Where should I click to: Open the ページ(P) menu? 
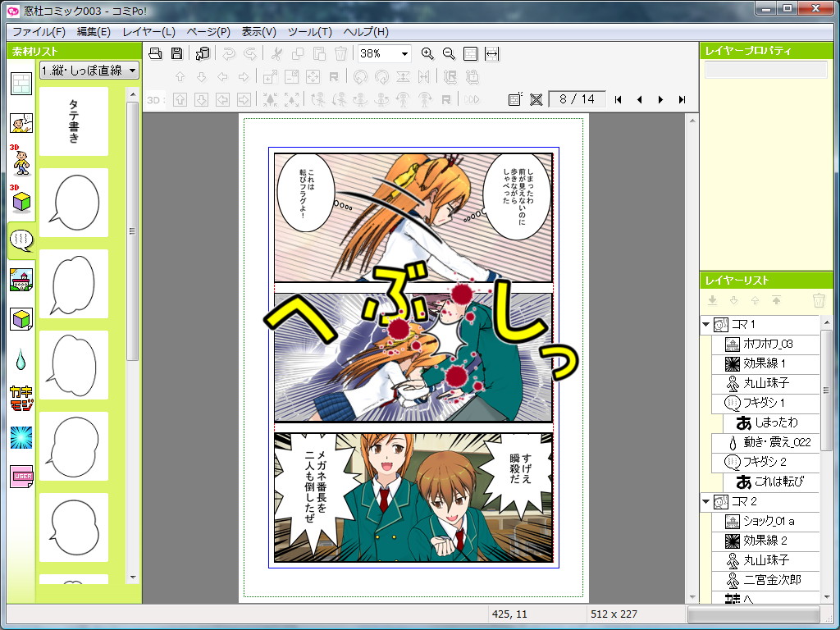coord(208,32)
